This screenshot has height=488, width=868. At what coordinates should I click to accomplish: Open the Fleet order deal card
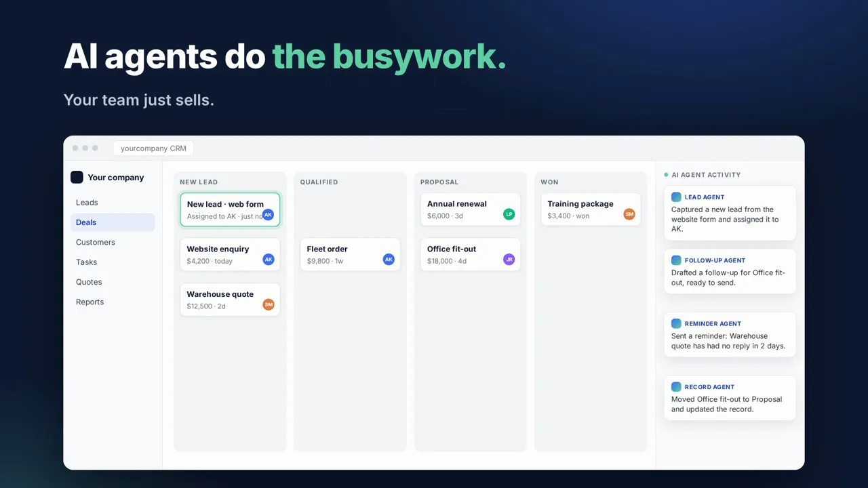pyautogui.click(x=350, y=254)
